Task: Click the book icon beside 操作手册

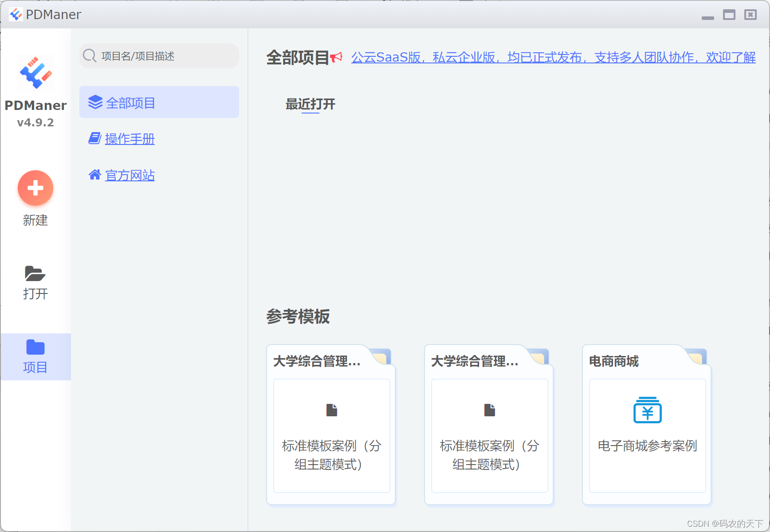Action: pos(95,138)
